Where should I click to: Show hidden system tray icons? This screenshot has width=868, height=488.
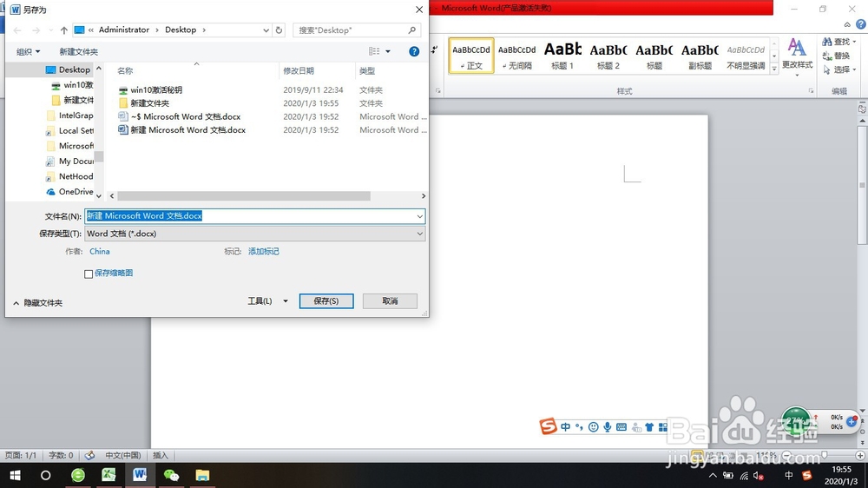(x=713, y=475)
